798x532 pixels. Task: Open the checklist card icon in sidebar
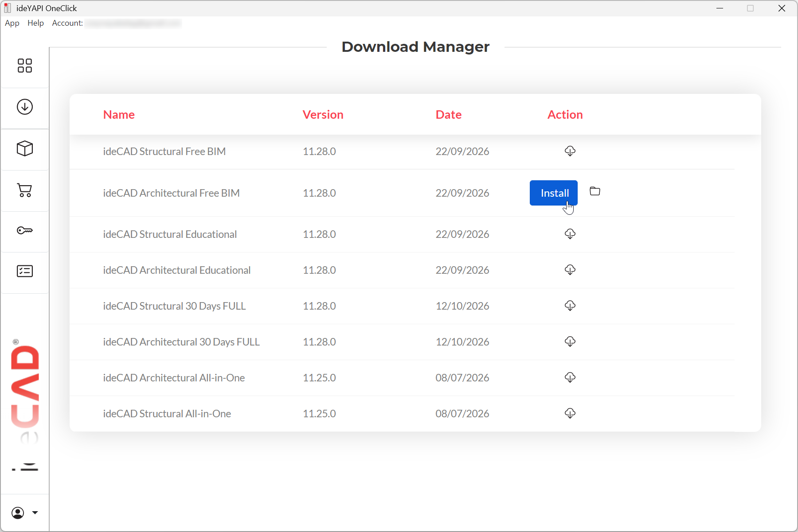25,271
